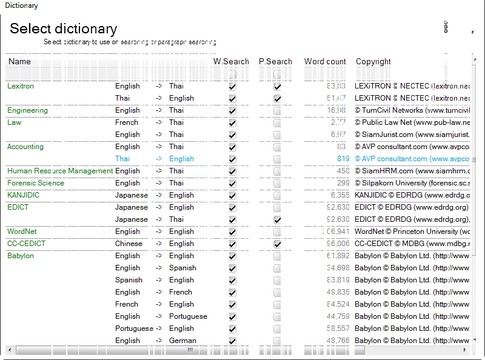Click the W.Search column header
485x360 pixels.
coord(231,62)
